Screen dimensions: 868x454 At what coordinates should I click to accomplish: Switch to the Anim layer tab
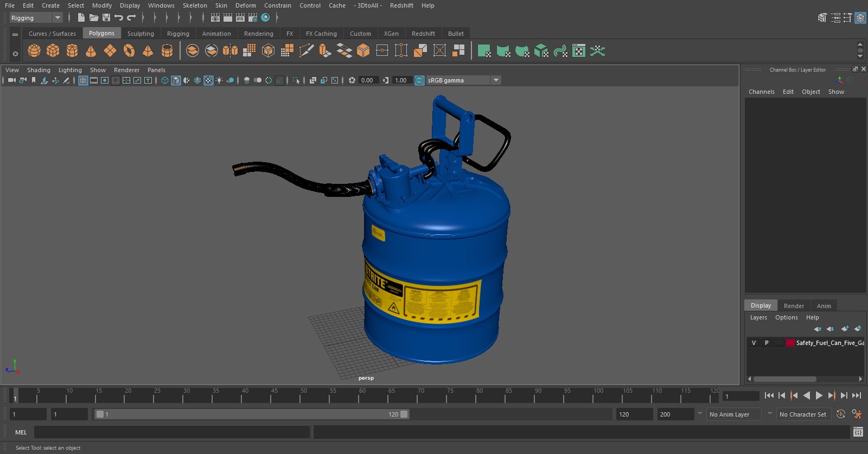(x=824, y=306)
